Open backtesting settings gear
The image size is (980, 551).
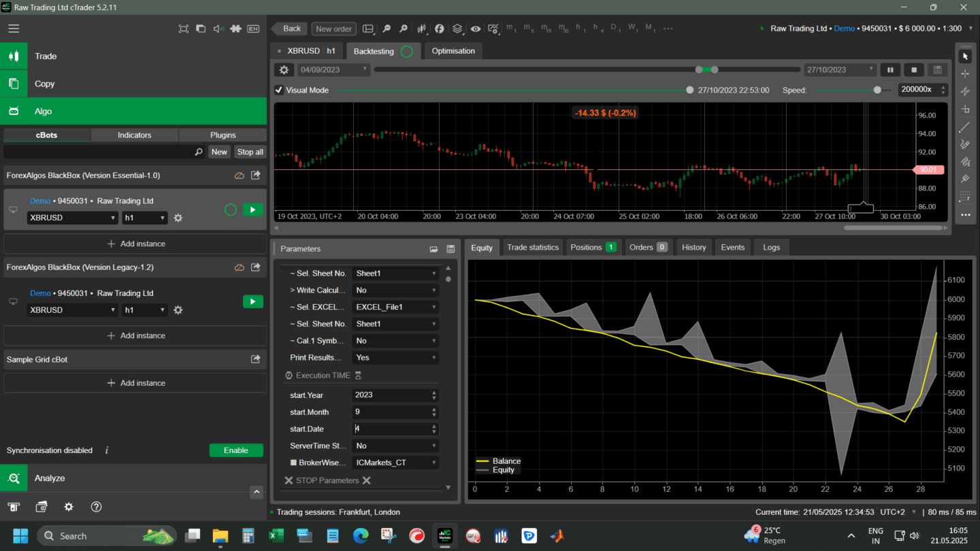pyautogui.click(x=284, y=70)
